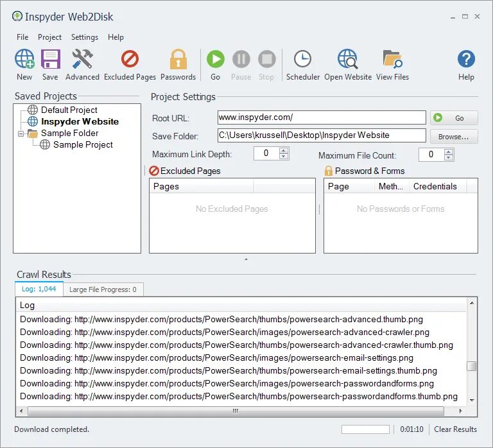The height and width of the screenshot is (448, 493).
Task: Click the log scroll right arrow
Action: 460,411
